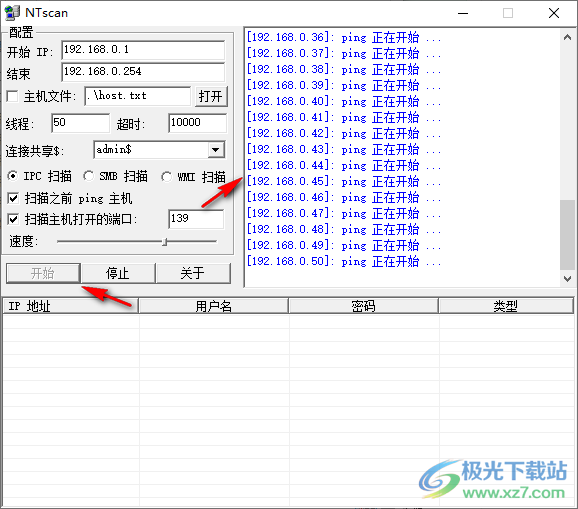Click the log scrollbar thumb
Viewport: 578px width, 509px height.
coord(567,235)
